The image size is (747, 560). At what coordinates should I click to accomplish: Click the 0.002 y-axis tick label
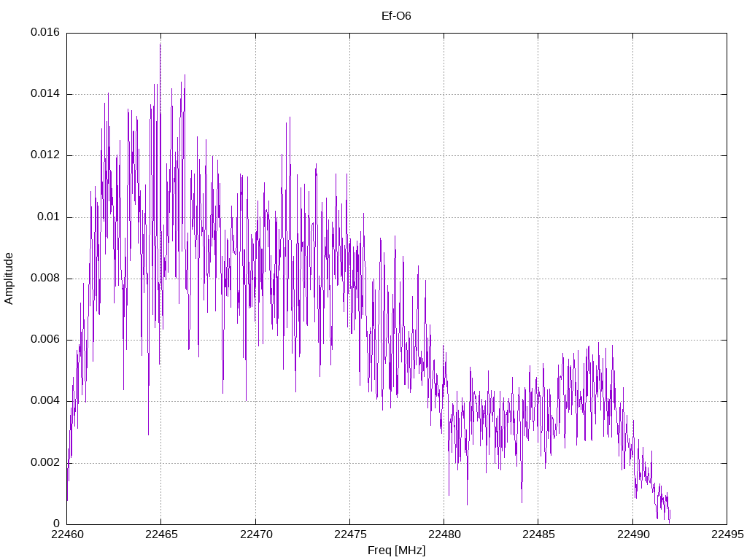coord(45,463)
